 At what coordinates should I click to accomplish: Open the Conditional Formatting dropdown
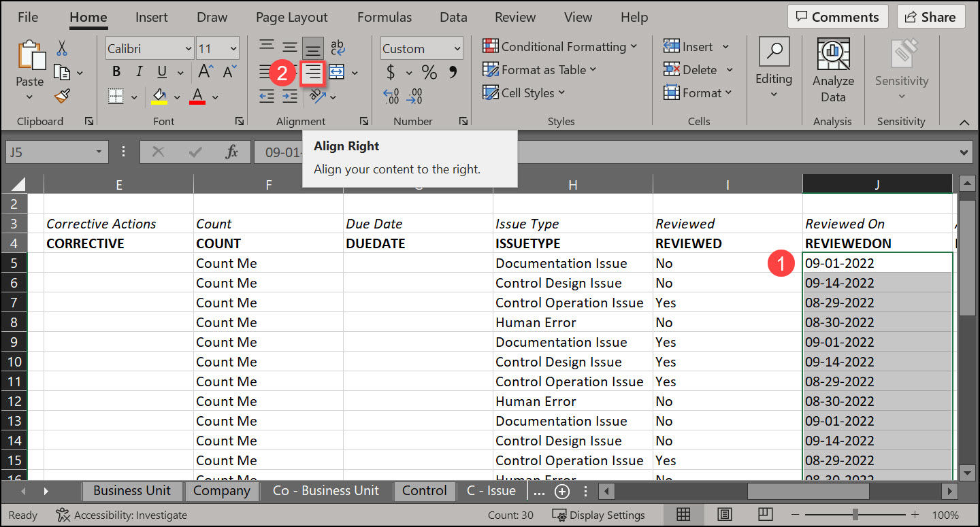pos(559,46)
